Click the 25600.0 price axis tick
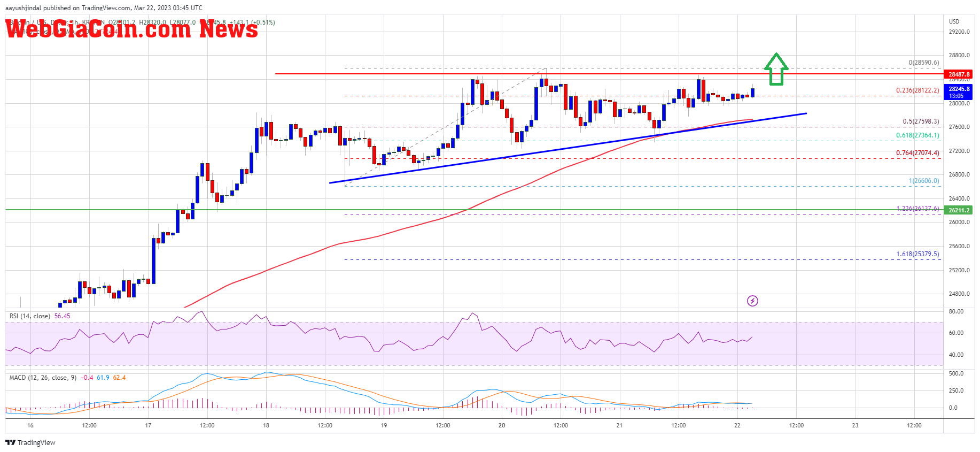The height and width of the screenshot is (452, 980). [959, 246]
